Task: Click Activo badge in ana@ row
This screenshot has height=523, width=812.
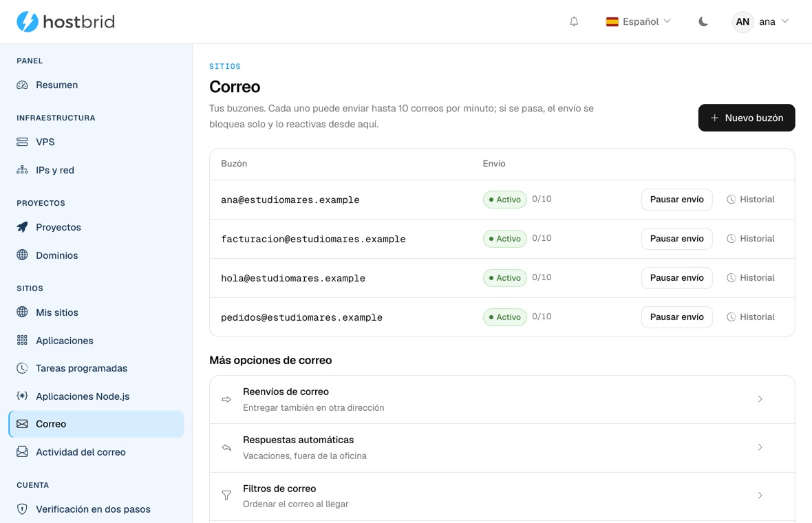Action: 505,200
